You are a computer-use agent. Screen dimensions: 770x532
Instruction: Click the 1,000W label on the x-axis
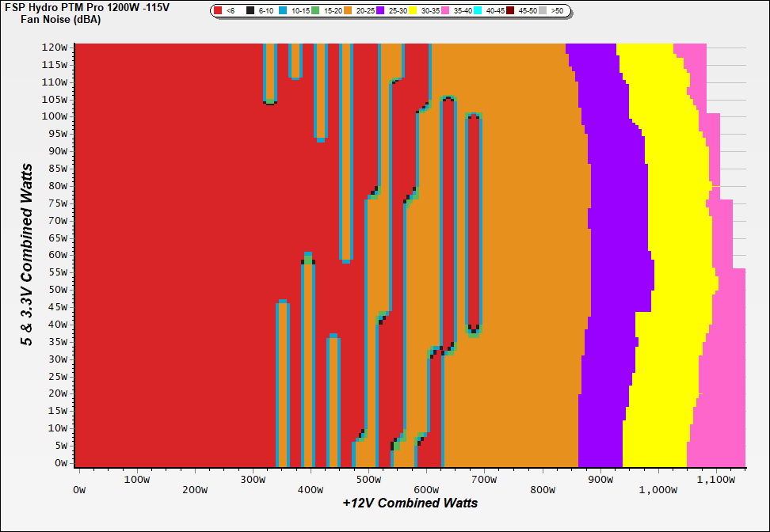pyautogui.click(x=656, y=480)
